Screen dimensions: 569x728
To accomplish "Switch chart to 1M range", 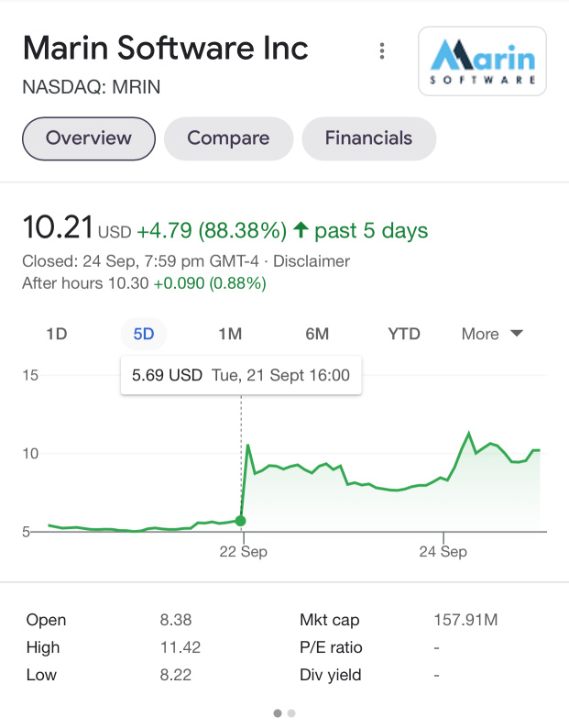I will click(230, 334).
